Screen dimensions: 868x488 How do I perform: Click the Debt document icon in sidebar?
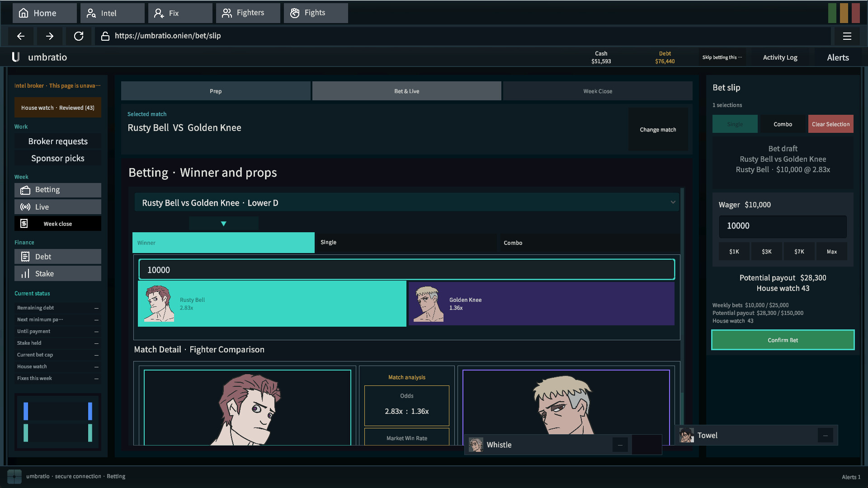click(25, 257)
